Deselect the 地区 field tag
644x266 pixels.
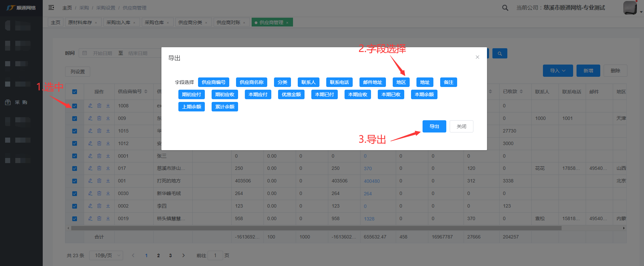pyautogui.click(x=401, y=82)
